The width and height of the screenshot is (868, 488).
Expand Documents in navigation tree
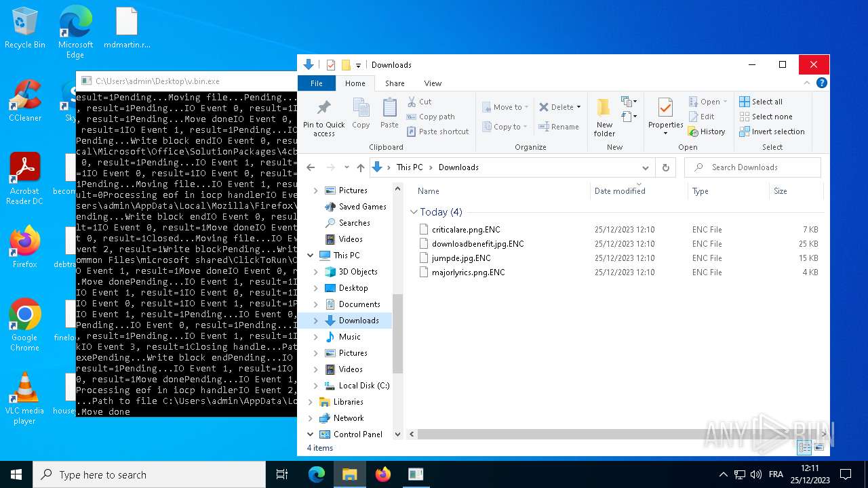click(316, 304)
